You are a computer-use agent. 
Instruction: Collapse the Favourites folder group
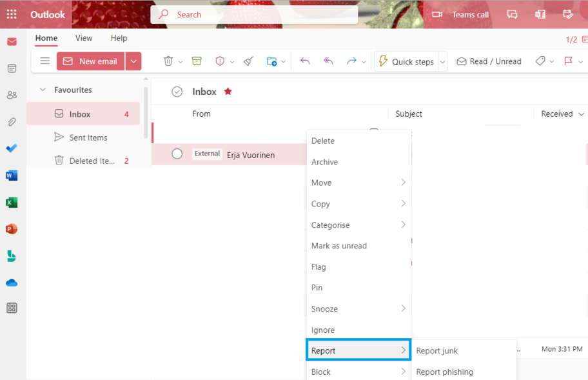[43, 90]
